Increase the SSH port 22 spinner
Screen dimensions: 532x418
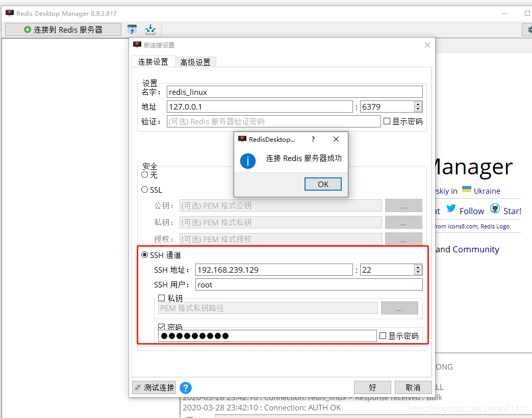click(418, 267)
